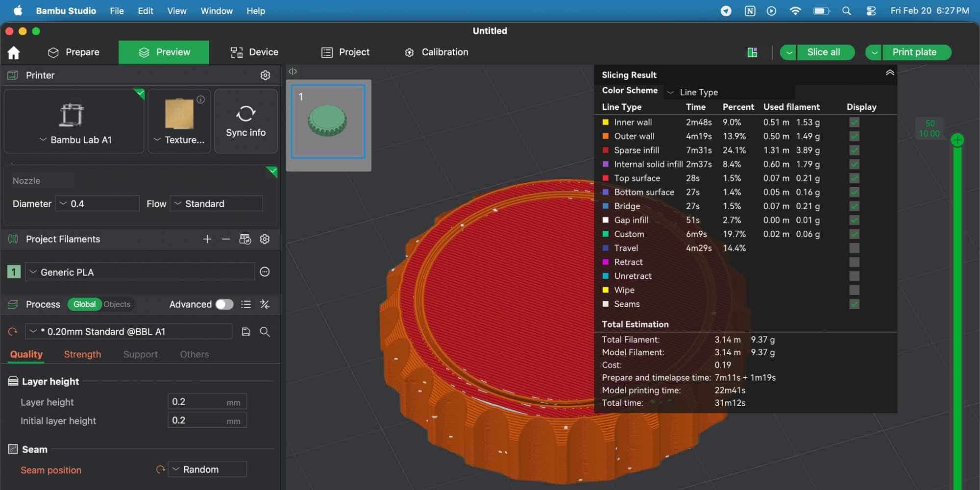Open AMS filament sync icon
This screenshot has height=490, width=980.
(x=245, y=239)
